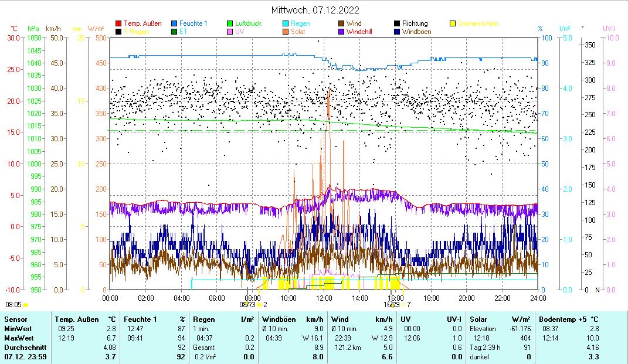Viewport: 628px width, 364px height.
Task: Click the blue Feuchte 1 legend square
Action: click(174, 23)
